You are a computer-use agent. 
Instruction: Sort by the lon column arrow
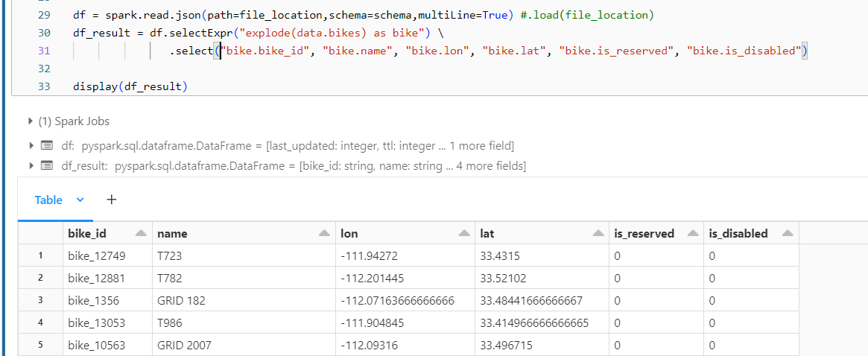click(464, 234)
